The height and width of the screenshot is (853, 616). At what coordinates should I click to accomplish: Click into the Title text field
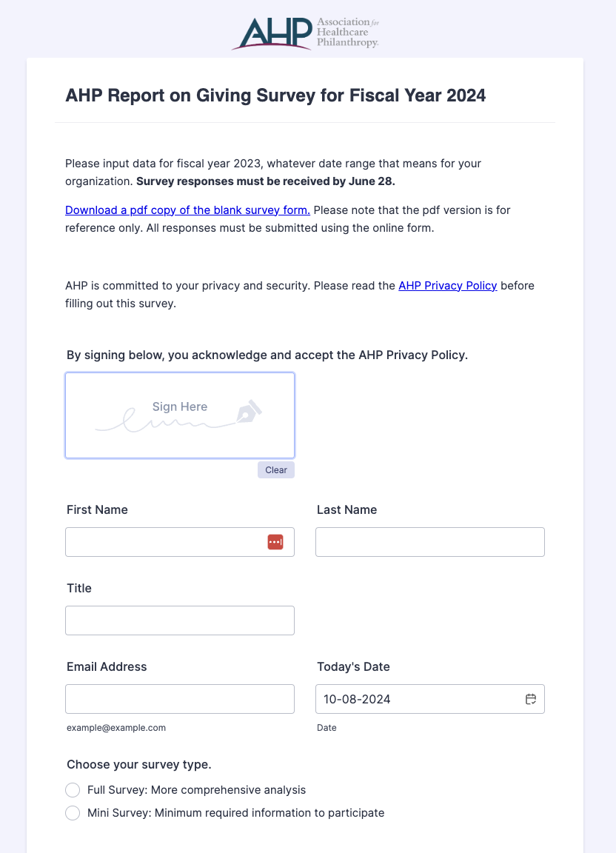coord(180,620)
